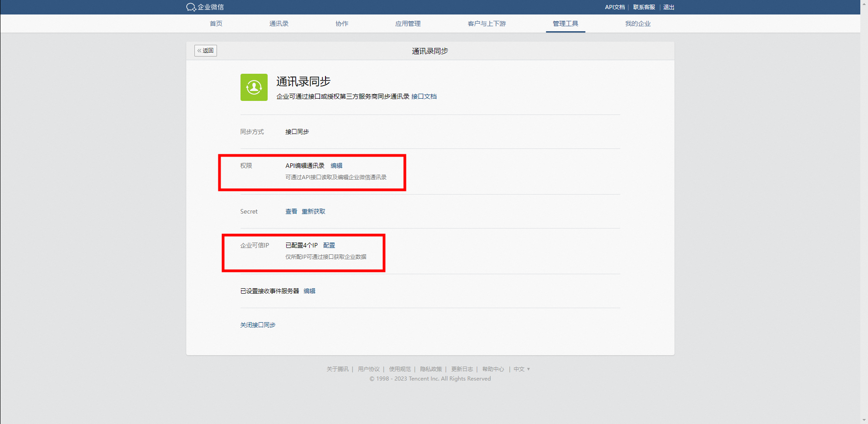View the Secret via 查看
The width and height of the screenshot is (868, 424).
(x=291, y=211)
